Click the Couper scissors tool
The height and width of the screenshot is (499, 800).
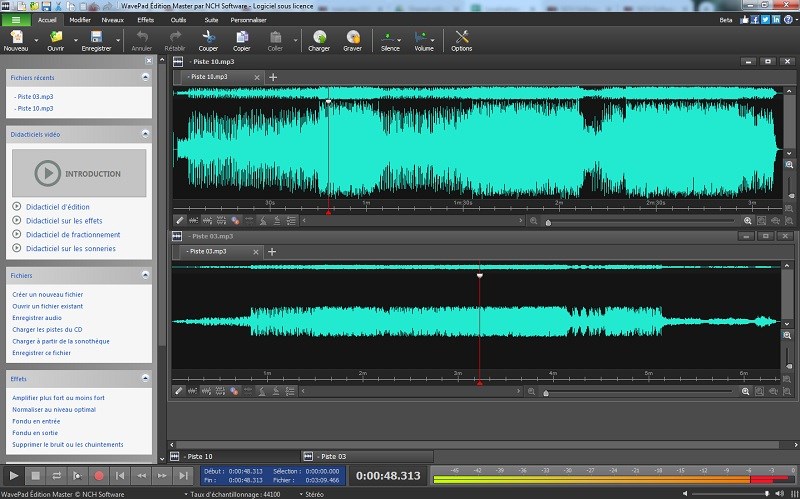point(208,37)
